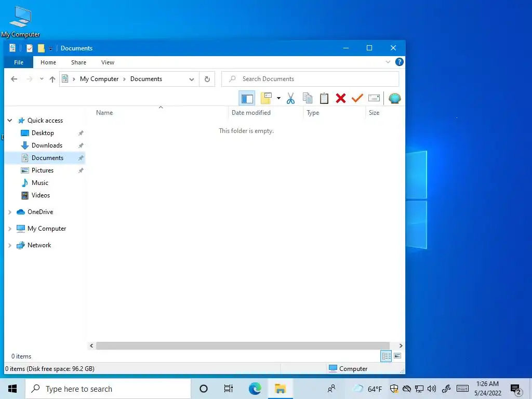Screen dimensions: 532x399
Task: Click the pin icon next to Downloads
Action: (x=81, y=145)
